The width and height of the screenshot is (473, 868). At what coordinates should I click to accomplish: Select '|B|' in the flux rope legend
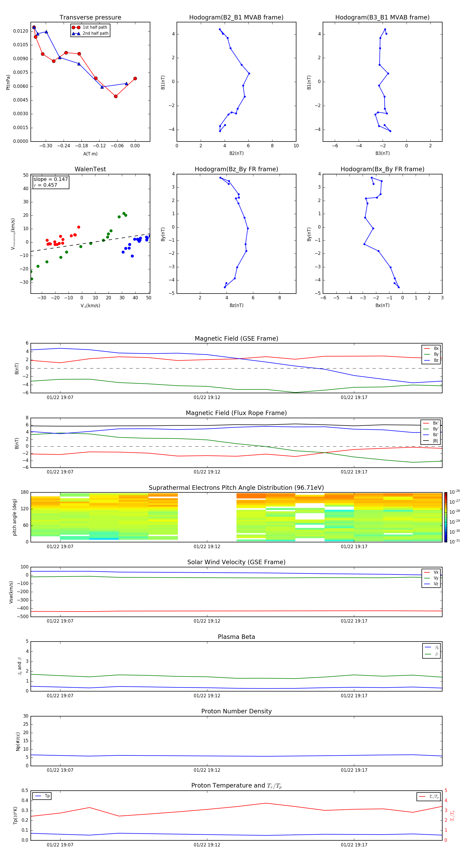point(431,441)
